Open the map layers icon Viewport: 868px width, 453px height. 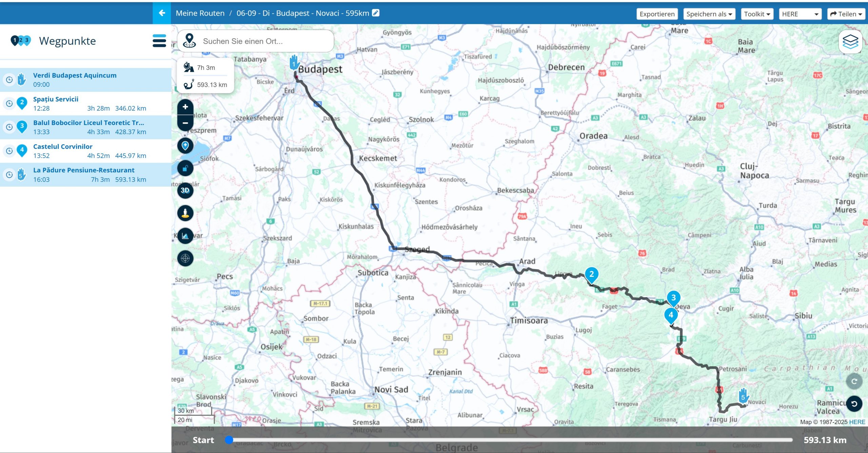click(850, 42)
